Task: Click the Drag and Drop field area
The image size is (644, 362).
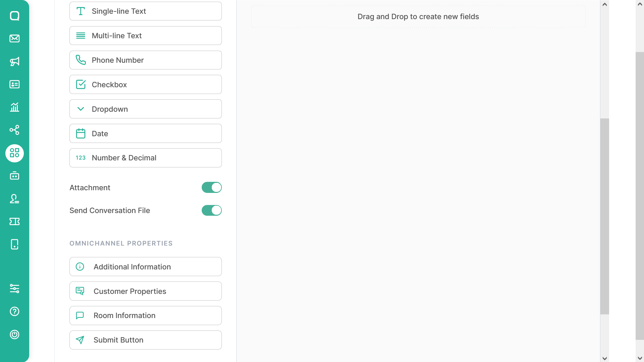Action: pyautogui.click(x=418, y=17)
